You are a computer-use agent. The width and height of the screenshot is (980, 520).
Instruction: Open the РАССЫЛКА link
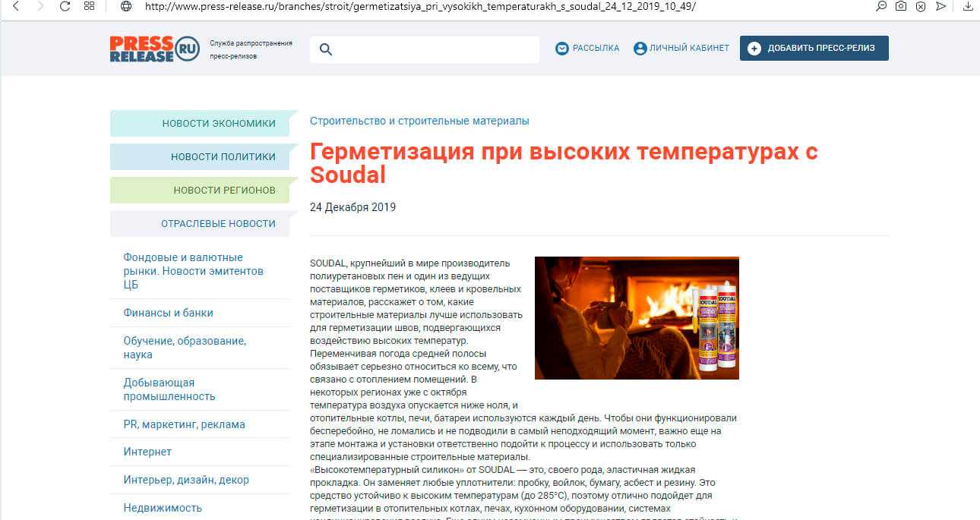596,49
